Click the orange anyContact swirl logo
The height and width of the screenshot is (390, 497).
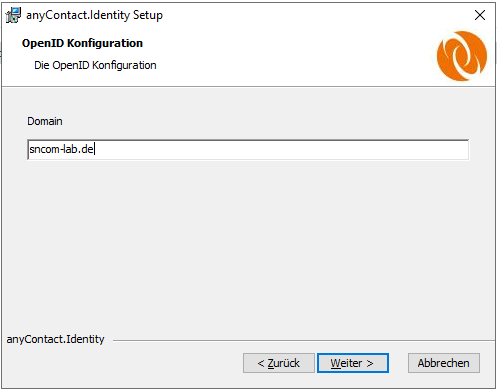462,56
